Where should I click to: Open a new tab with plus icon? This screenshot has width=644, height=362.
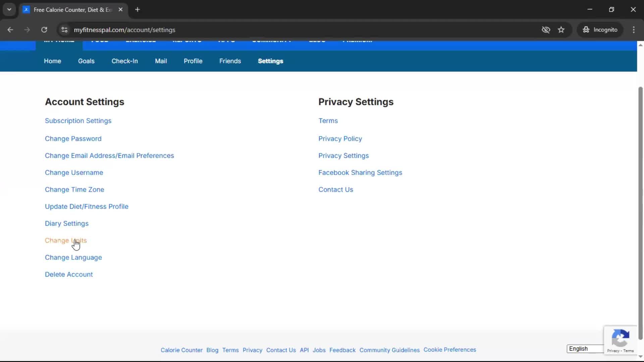pos(138,10)
